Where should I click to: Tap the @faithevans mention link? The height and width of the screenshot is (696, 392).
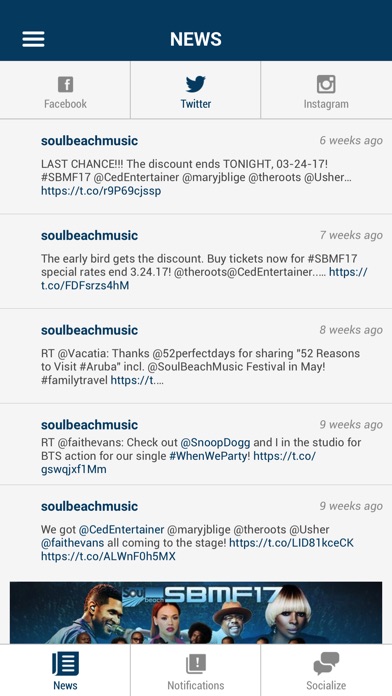(x=72, y=543)
